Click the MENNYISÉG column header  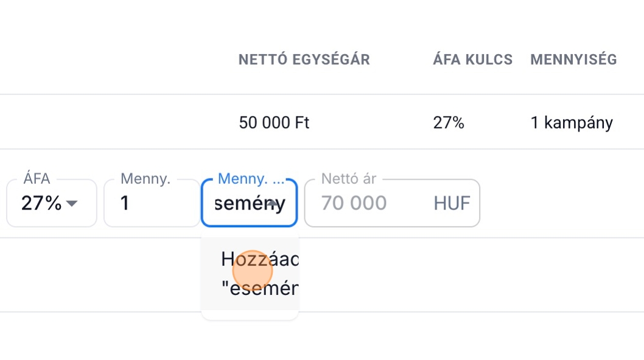[573, 60]
